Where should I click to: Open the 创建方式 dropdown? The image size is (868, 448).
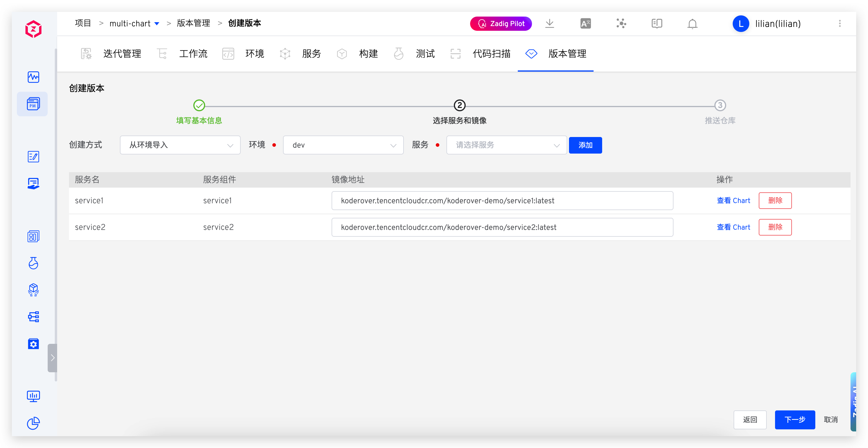(180, 145)
